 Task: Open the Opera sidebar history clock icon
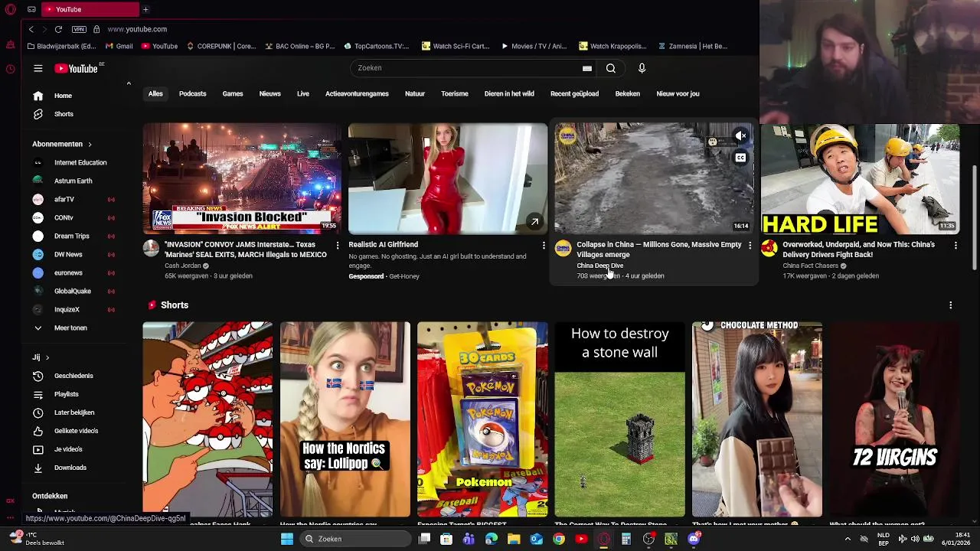(x=10, y=69)
